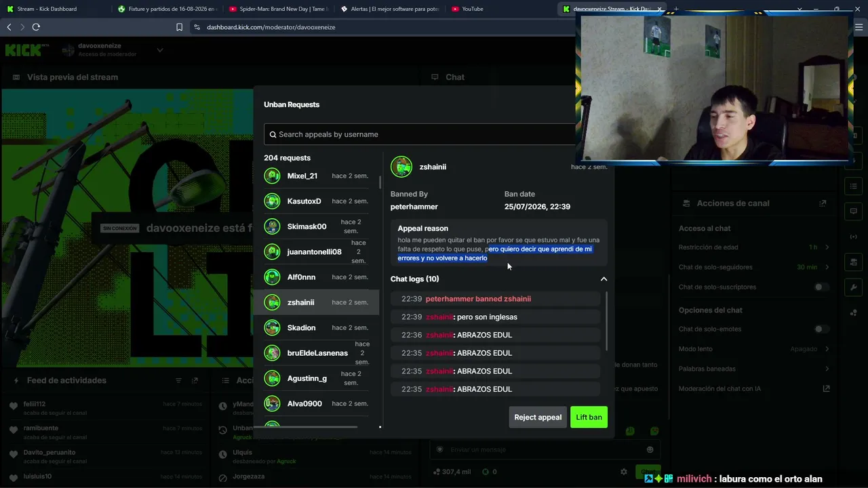Viewport: 868px width, 488px height.
Task: Open KasutoxD's unban request
Action: tap(316, 201)
